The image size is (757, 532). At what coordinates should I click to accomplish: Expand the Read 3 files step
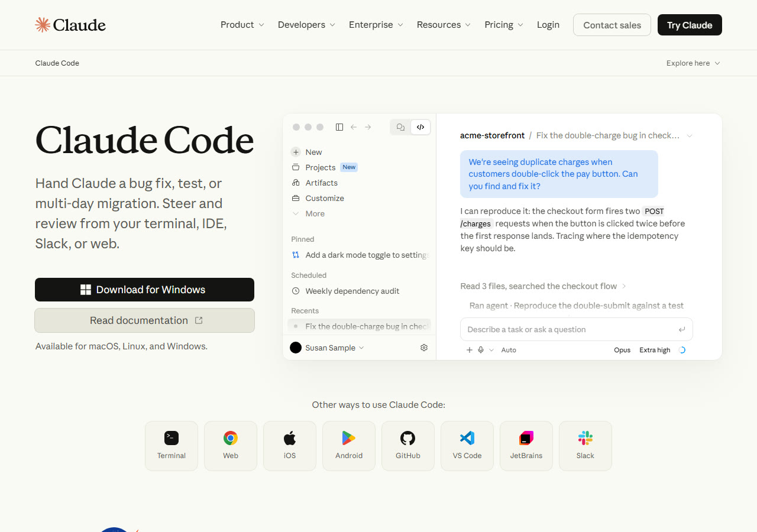pos(543,286)
